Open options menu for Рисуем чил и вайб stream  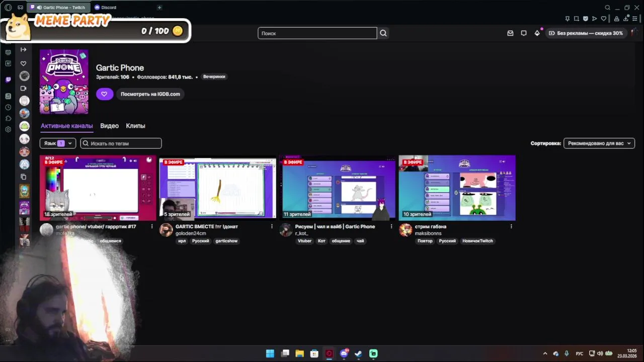point(391,227)
